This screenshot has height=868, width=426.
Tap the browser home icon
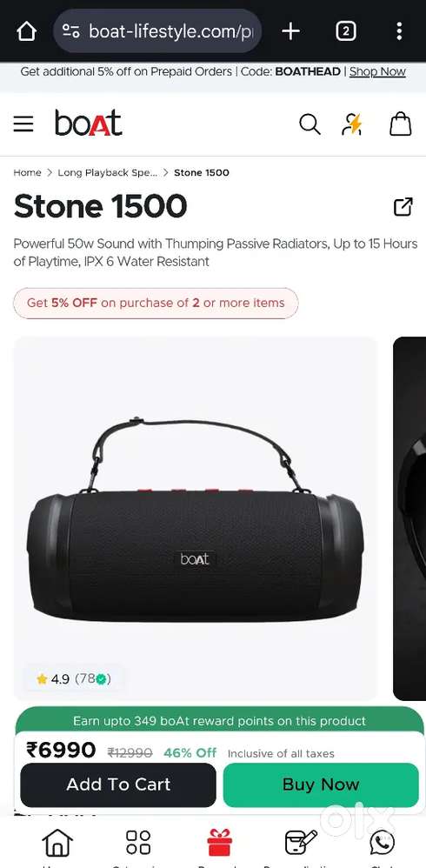coord(26,31)
